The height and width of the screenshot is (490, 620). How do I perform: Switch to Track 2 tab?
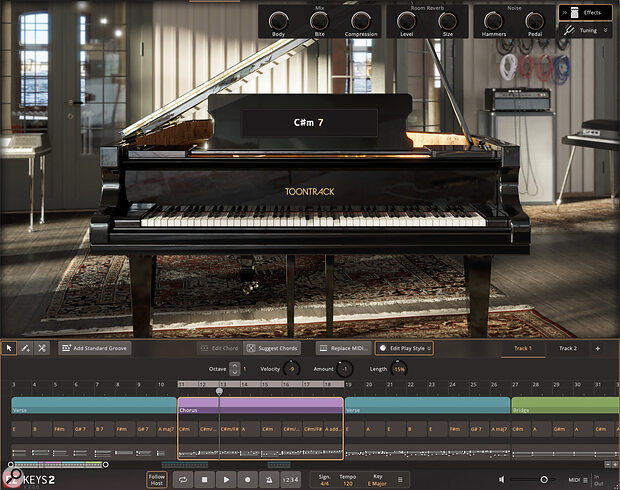click(x=568, y=348)
